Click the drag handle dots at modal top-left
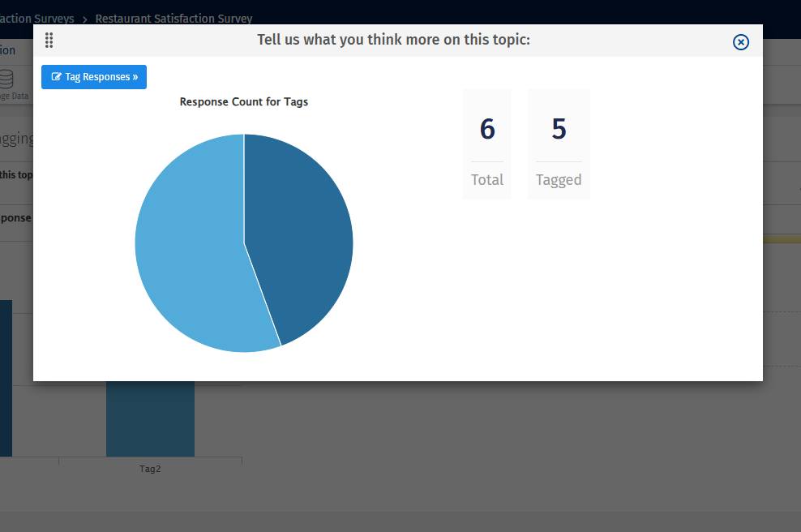This screenshot has height=532, width=801. [x=49, y=40]
